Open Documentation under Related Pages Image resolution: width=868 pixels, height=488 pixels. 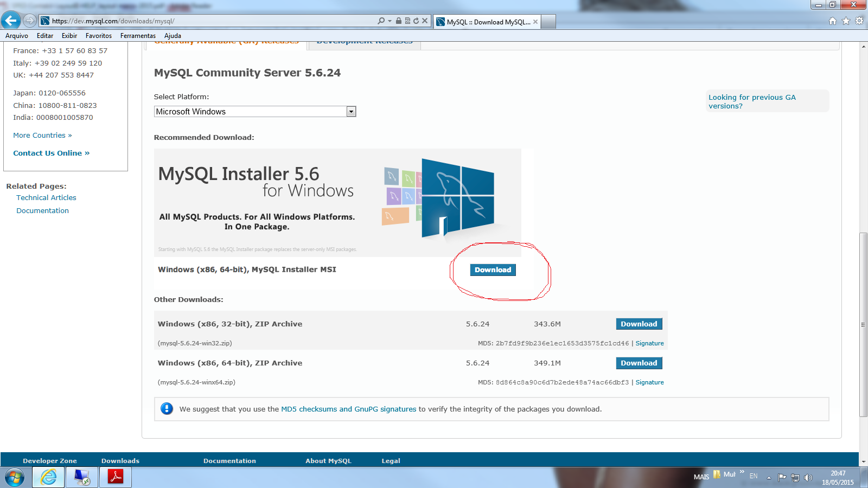(x=42, y=211)
